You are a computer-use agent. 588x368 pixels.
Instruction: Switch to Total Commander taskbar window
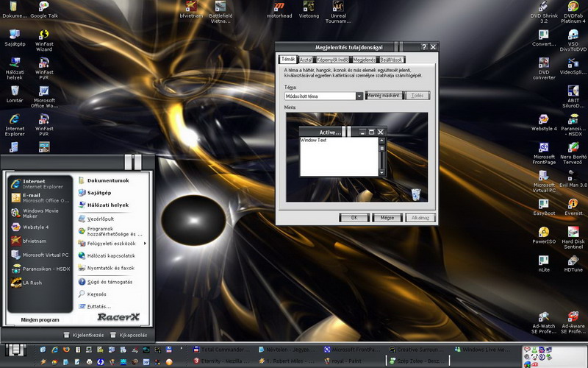[221, 350]
